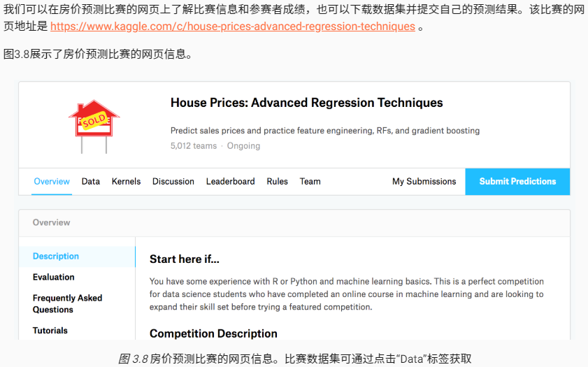Viewport: 588px width, 367px height.
Task: Go to the Discussion tab
Action: click(x=173, y=182)
